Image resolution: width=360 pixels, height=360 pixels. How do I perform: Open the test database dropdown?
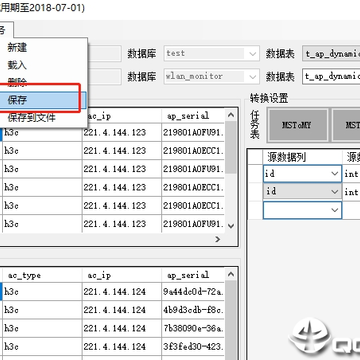point(253,53)
